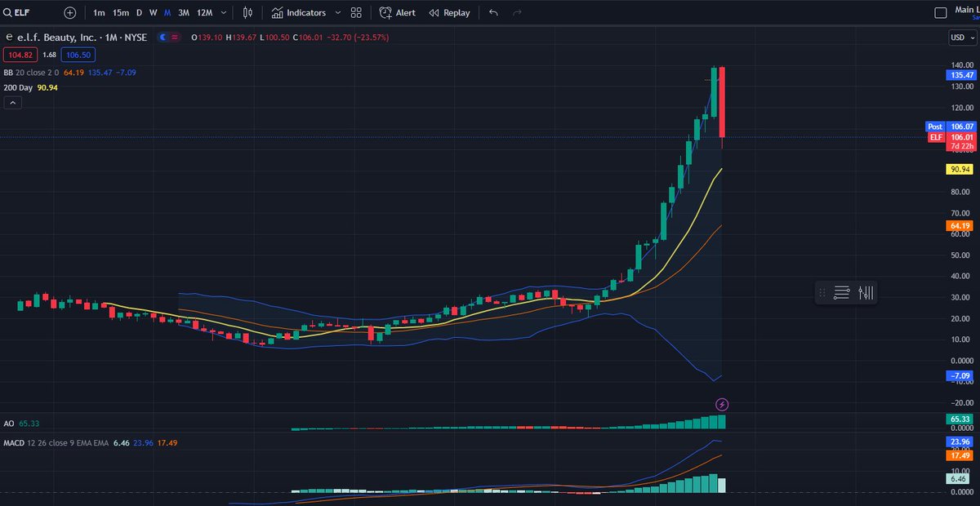Viewport: 980px width, 506px height.
Task: Click the yellow 90.94 price label
Action: [960, 169]
